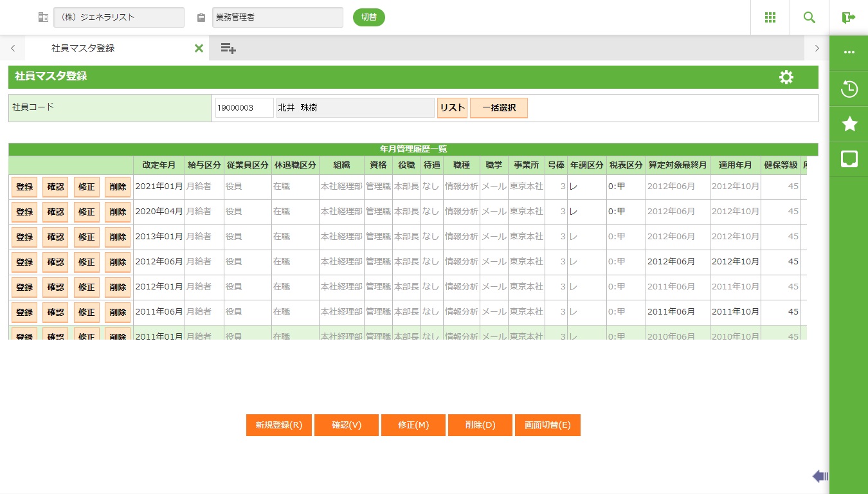Screen dimensions: 868x494
Task: Click 修正 for the 2021年01月 row
Action: [87, 187]
